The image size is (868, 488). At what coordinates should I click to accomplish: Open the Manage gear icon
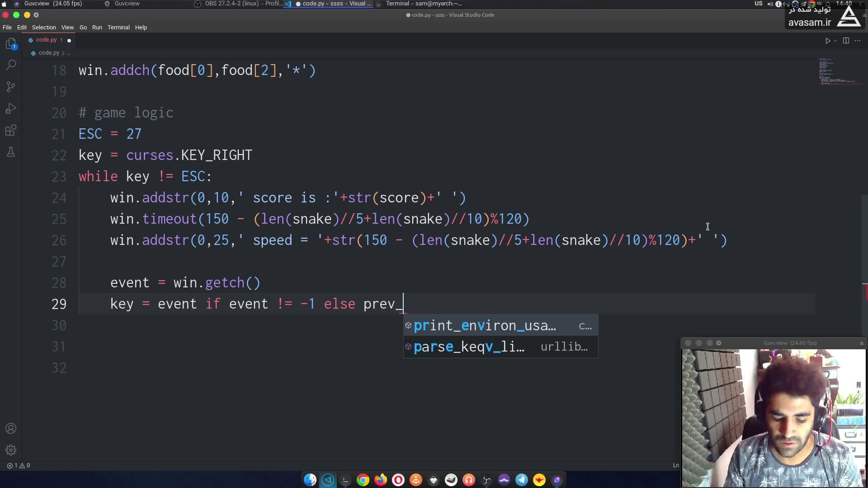coord(11,450)
